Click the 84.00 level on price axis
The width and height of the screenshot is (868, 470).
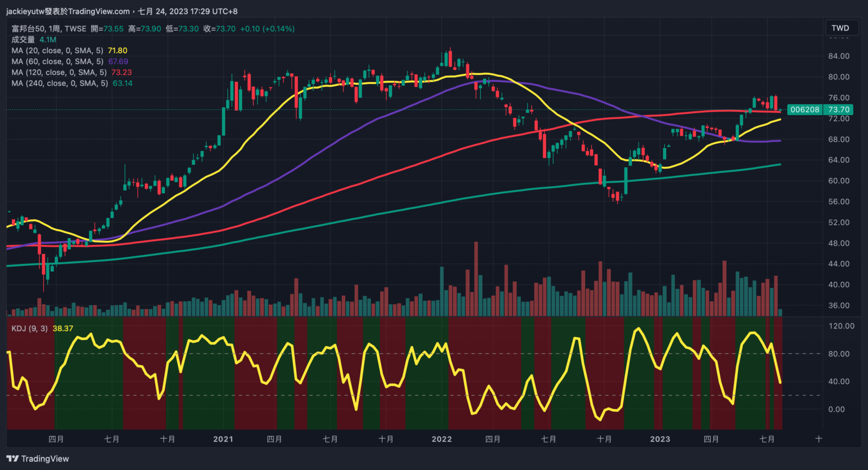pos(839,56)
